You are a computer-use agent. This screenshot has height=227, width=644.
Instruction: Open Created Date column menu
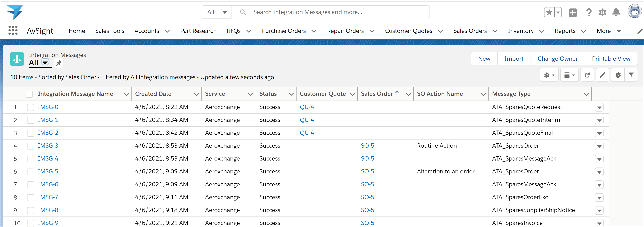pos(196,94)
